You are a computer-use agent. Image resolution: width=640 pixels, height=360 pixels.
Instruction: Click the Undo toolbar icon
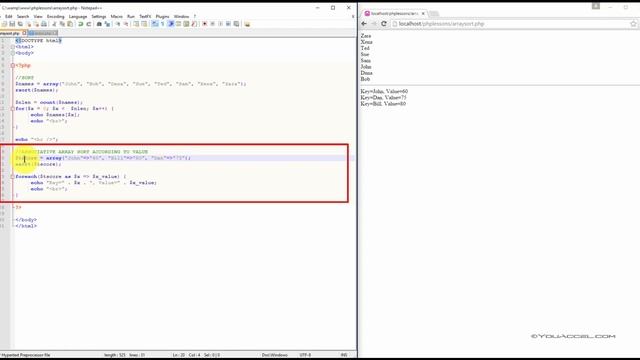click(80, 24)
